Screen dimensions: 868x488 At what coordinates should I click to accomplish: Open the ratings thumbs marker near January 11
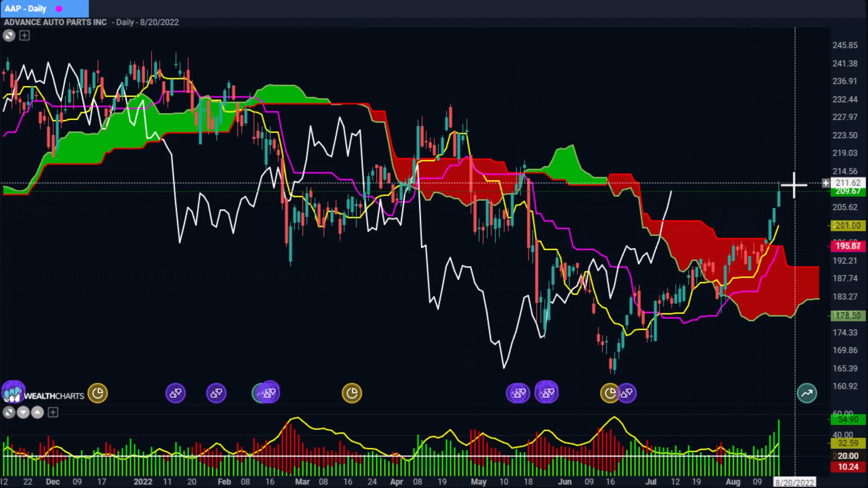click(175, 393)
